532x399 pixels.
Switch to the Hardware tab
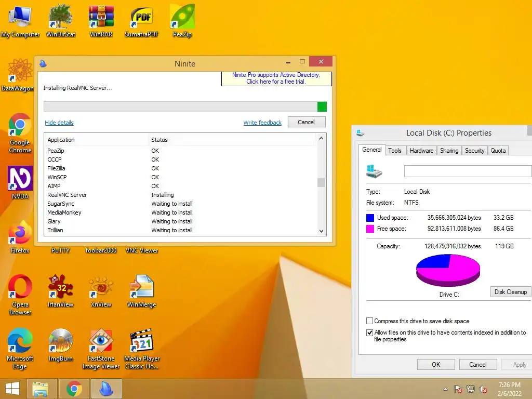tap(421, 151)
